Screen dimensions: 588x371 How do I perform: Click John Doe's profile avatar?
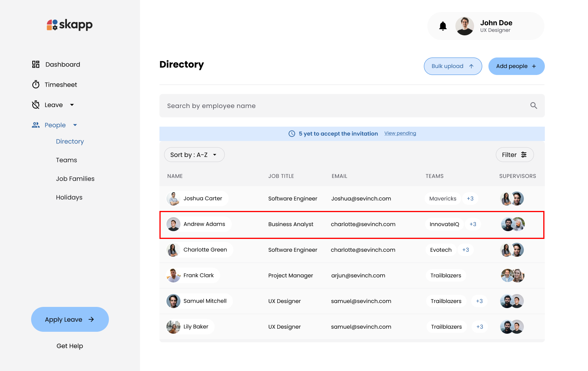[x=465, y=26]
